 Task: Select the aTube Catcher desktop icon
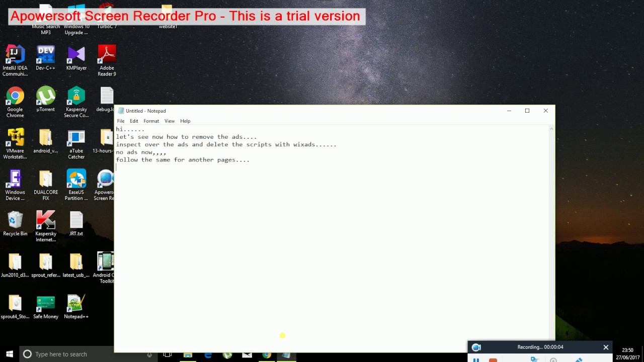pos(76,144)
